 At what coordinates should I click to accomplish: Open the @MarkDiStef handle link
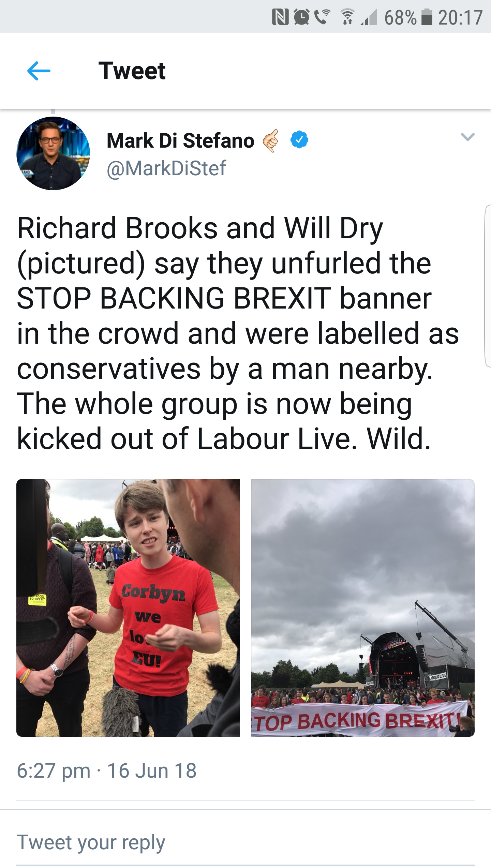[166, 168]
